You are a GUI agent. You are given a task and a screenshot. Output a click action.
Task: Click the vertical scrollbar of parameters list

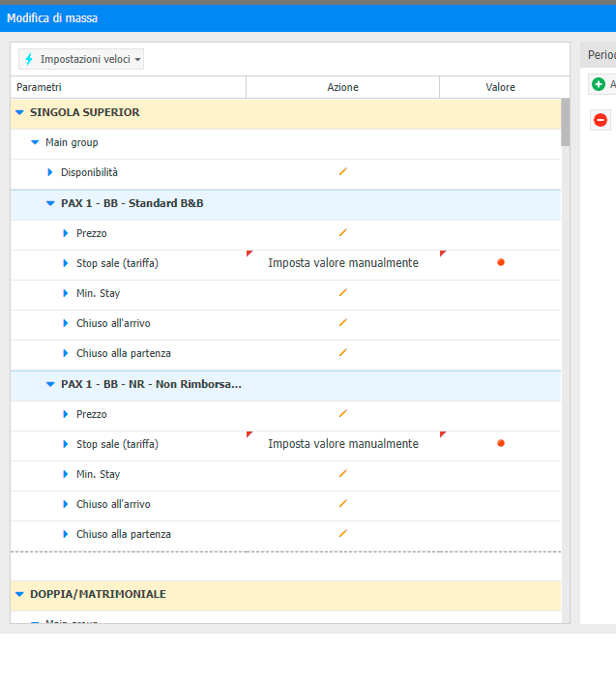click(x=565, y=122)
